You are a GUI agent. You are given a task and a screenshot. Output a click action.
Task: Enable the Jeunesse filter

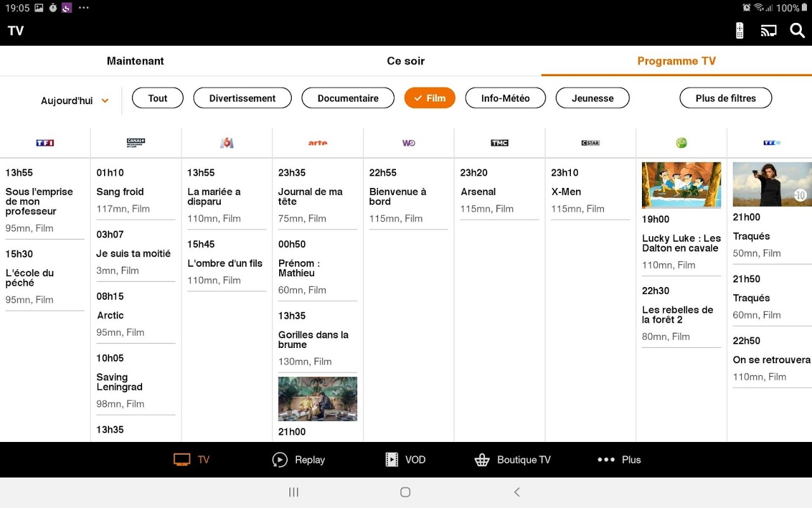click(x=592, y=98)
